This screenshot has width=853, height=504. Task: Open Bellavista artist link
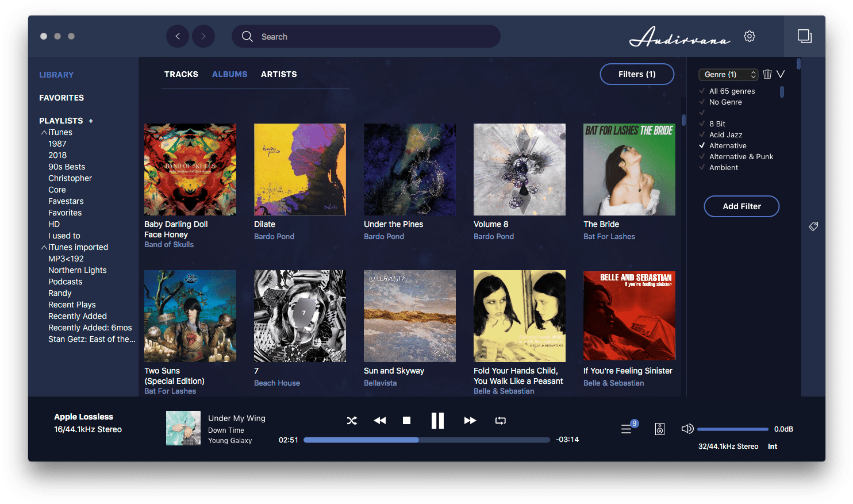click(380, 383)
